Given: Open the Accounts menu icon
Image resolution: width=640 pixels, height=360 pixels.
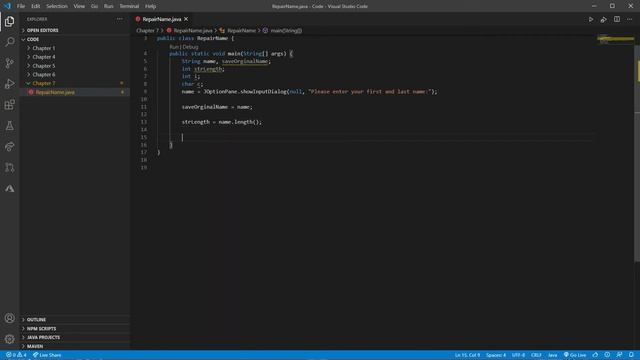Looking at the screenshot, I should [x=9, y=318].
